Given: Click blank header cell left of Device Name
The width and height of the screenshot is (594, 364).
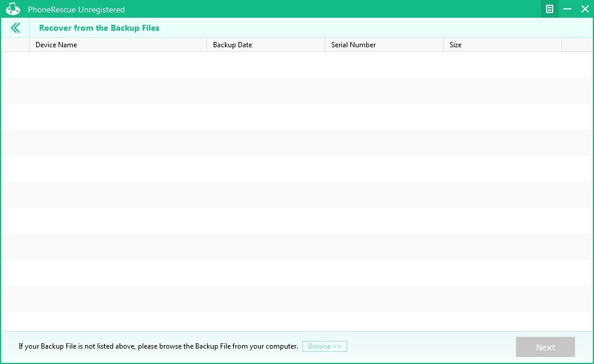Looking at the screenshot, I should (x=15, y=45).
